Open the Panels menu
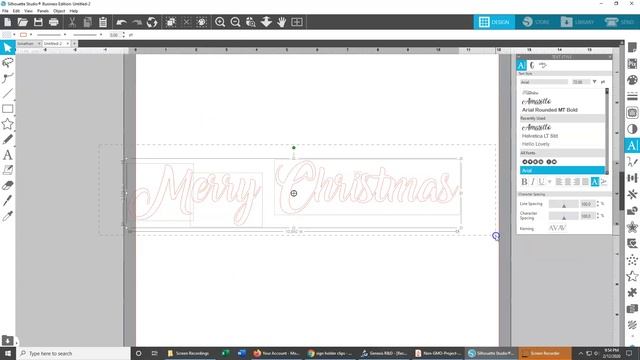 (x=43, y=11)
